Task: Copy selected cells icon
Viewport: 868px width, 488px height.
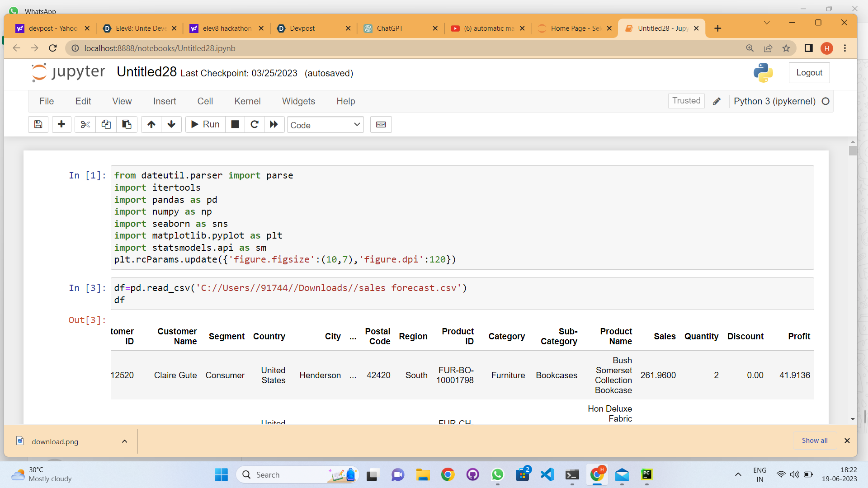Action: click(x=106, y=124)
